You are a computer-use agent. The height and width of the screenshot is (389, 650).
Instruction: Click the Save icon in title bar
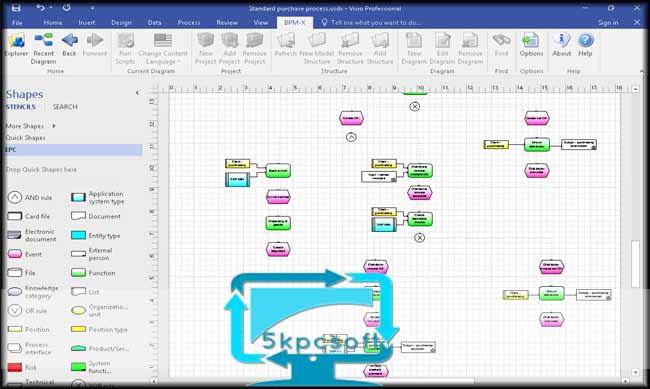pyautogui.click(x=16, y=7)
